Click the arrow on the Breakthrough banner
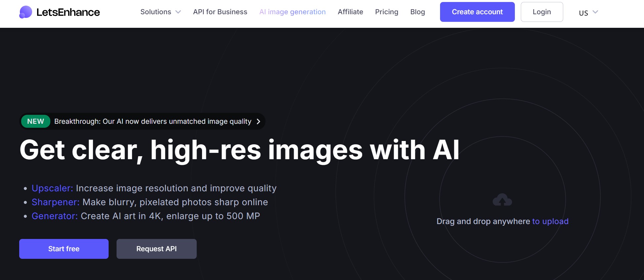 coord(259,121)
